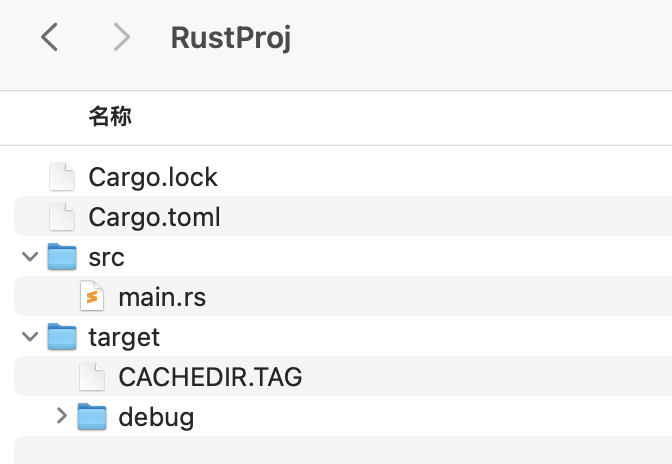Select the debug folder name
Viewport: 672px width, 464px height.
[x=156, y=417]
